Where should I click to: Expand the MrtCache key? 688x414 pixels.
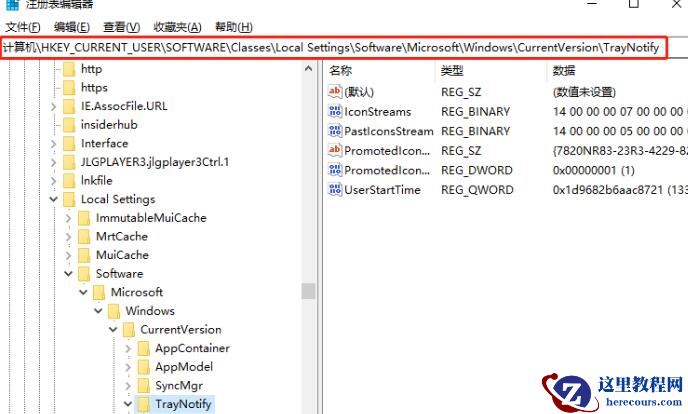tap(68, 237)
